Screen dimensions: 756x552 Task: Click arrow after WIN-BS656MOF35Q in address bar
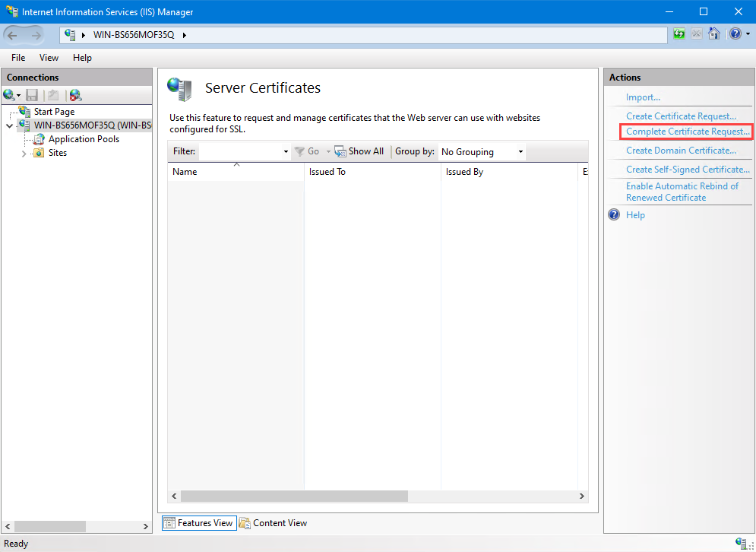click(x=184, y=35)
